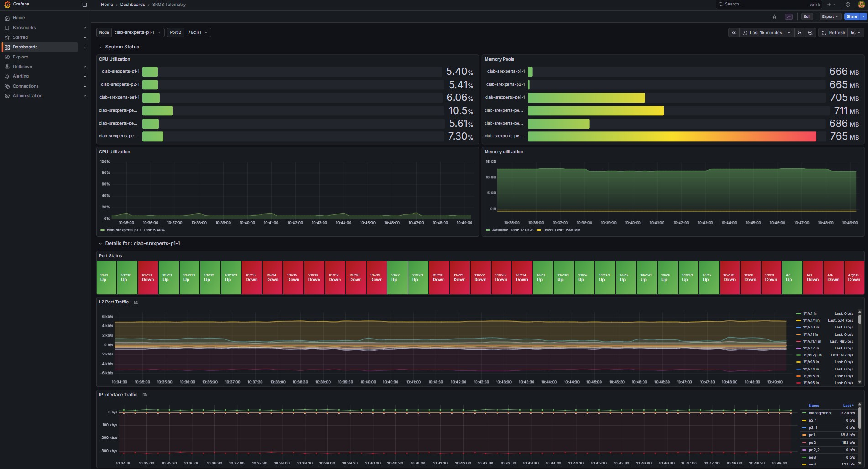Click the A/gnss Down port tile
The image size is (868, 469).
tap(854, 278)
